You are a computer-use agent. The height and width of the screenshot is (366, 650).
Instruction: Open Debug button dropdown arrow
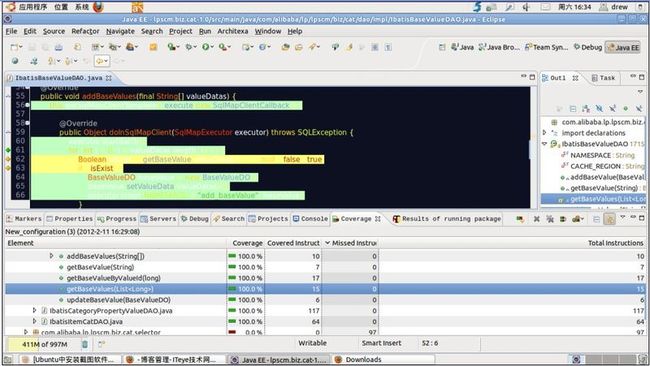pyautogui.click(x=195, y=47)
